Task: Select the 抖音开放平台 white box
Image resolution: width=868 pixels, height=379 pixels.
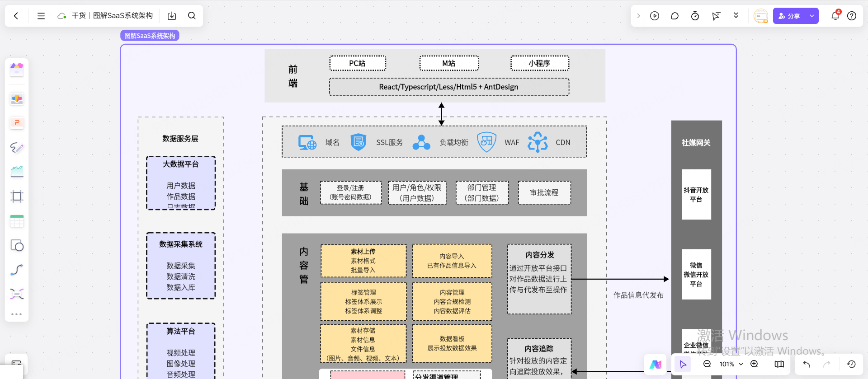Action: (x=696, y=195)
